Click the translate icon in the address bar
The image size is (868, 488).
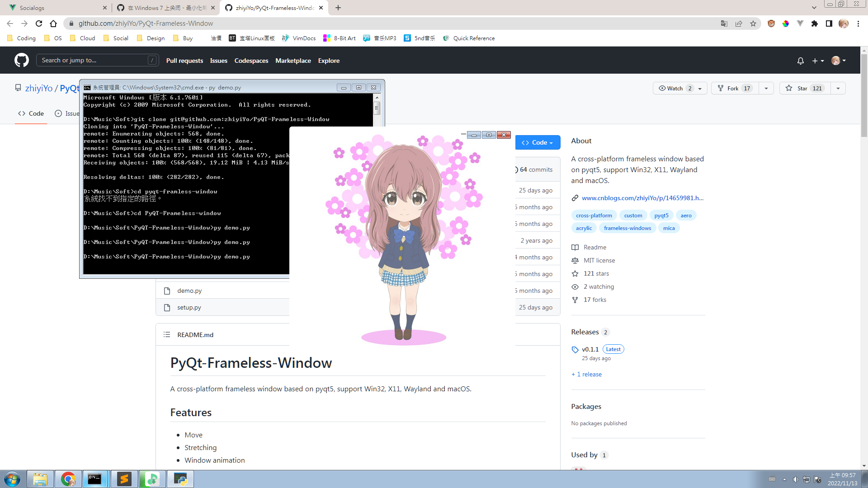coord(724,23)
